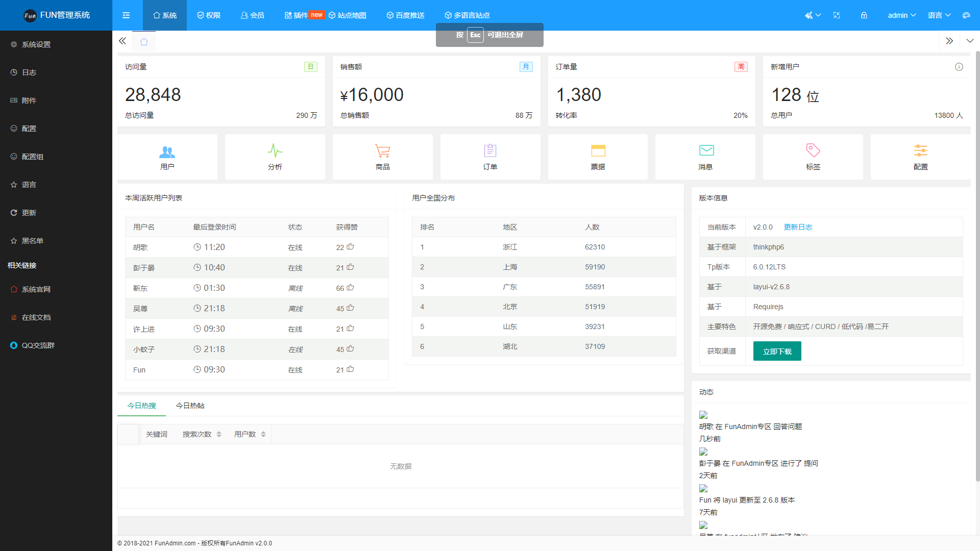Click the 商品 shopping cart icon

pos(382,151)
